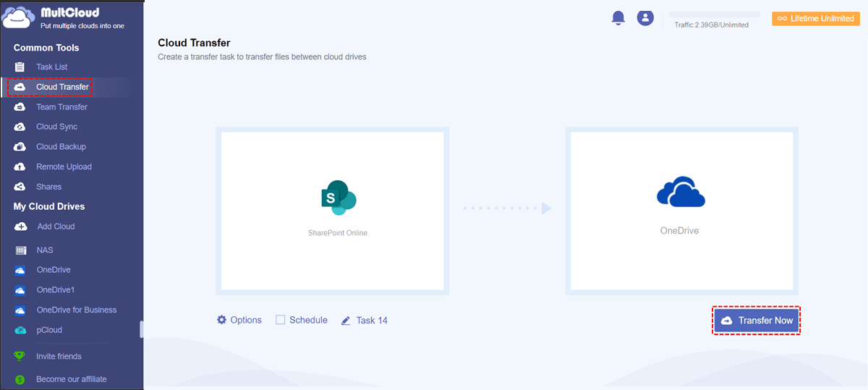This screenshot has height=390, width=868.
Task: Click Invite friends link
Action: click(59, 356)
